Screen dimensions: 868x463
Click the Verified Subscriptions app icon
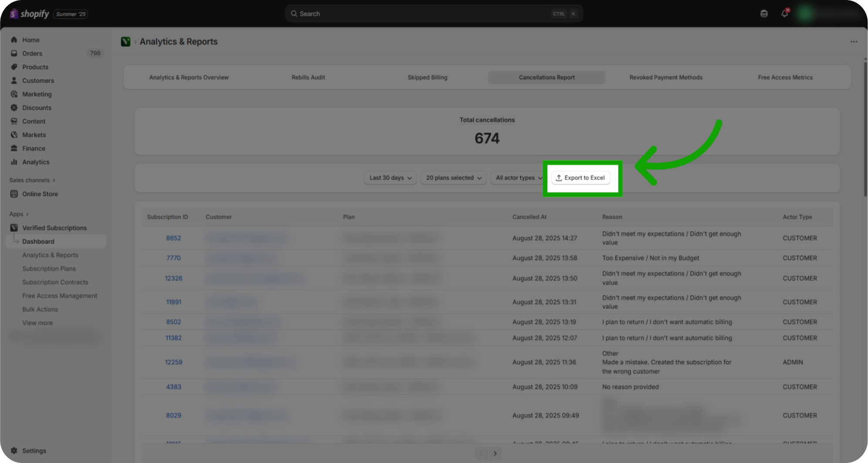(14, 228)
